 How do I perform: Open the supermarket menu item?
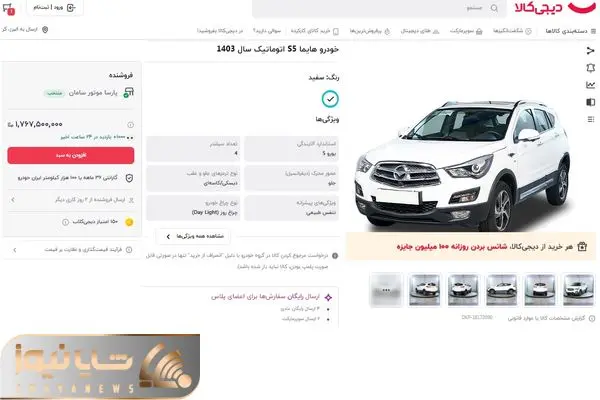coord(466,31)
